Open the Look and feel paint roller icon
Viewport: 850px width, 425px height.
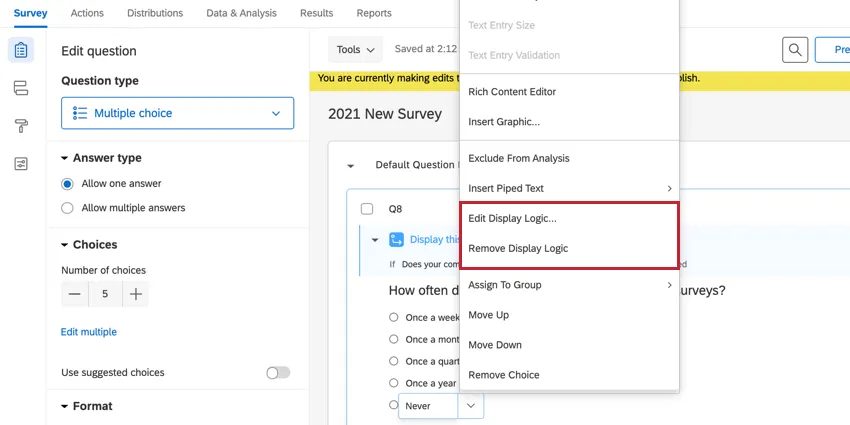pos(21,126)
